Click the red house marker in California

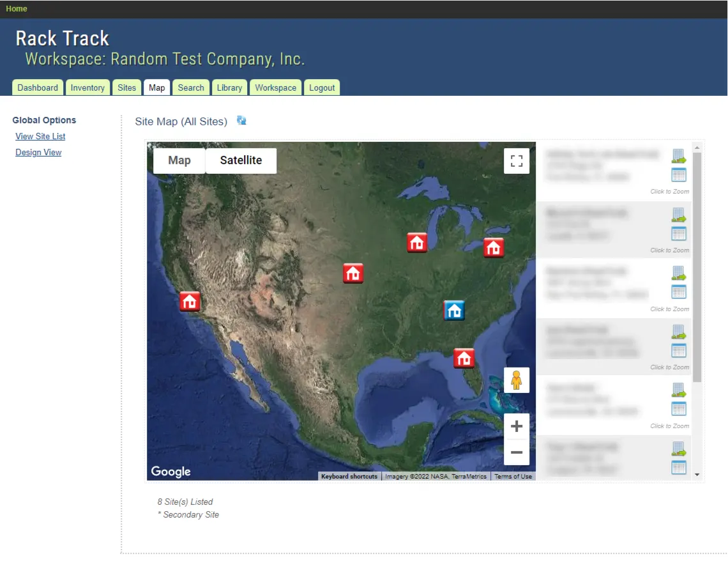(190, 301)
